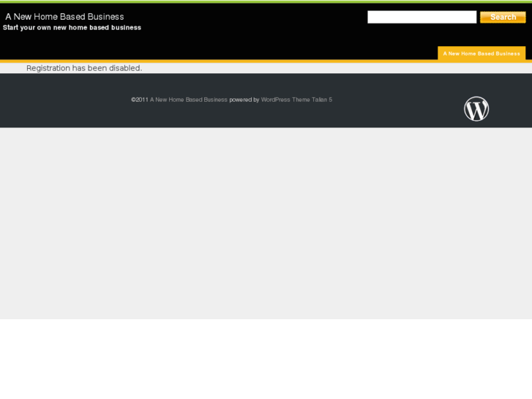Screen dimensions: 532x399
Task: Follow the 'WordPress' link in the footer
Action: coord(275,100)
